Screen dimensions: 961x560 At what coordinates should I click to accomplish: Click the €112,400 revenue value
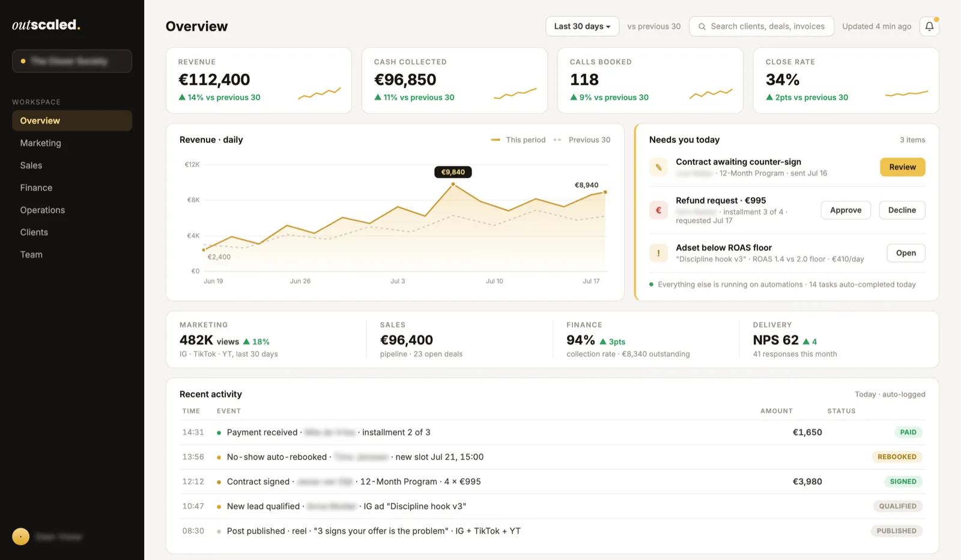[x=214, y=79]
